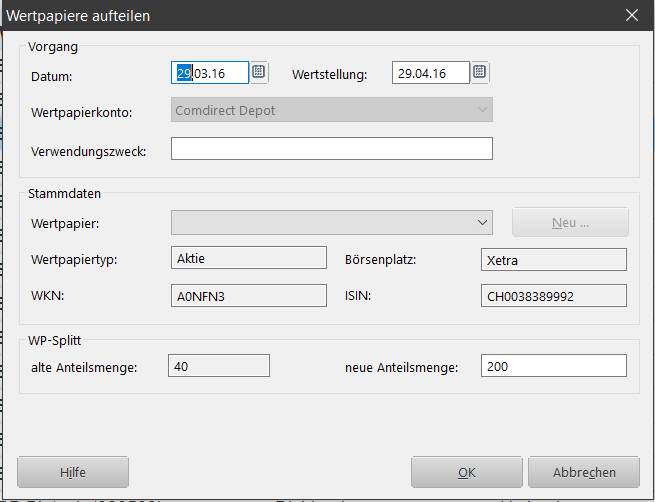Viewport: 655px width, 502px height.
Task: Click the Börsenplatz field showing Xetra
Action: pos(553,260)
